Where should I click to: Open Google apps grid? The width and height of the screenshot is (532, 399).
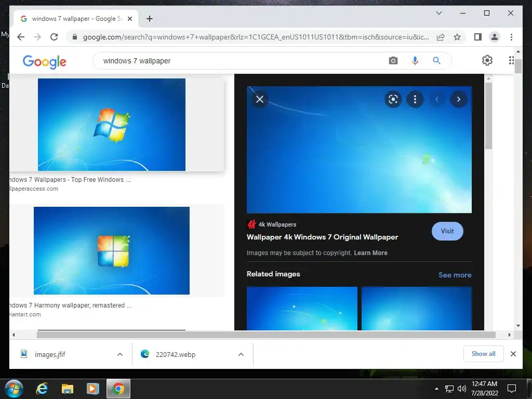tap(511, 60)
